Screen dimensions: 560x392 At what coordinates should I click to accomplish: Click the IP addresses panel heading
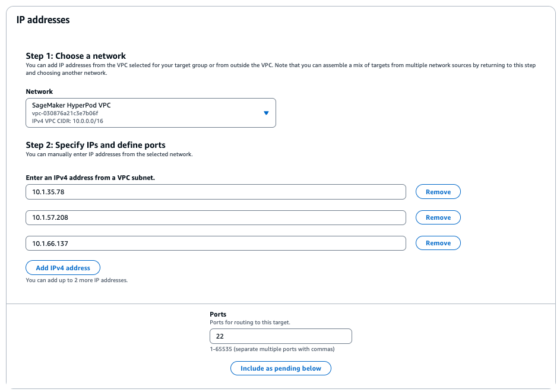coord(42,20)
